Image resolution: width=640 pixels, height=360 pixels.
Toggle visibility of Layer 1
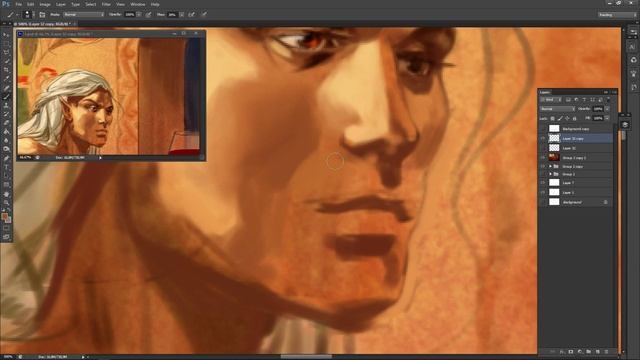pos(543,192)
